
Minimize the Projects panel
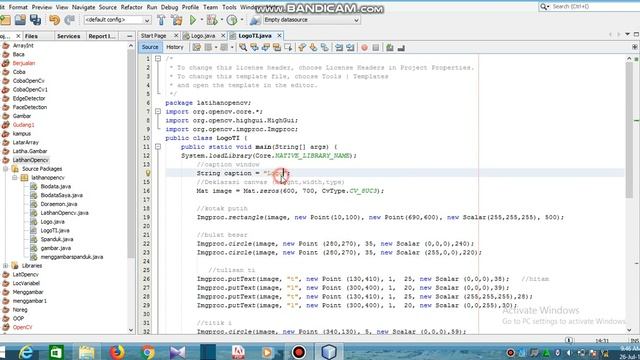pyautogui.click(x=130, y=36)
